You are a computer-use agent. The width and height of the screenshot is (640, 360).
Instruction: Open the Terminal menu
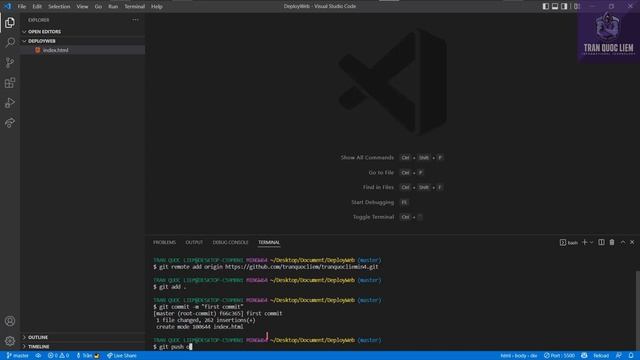tap(135, 7)
